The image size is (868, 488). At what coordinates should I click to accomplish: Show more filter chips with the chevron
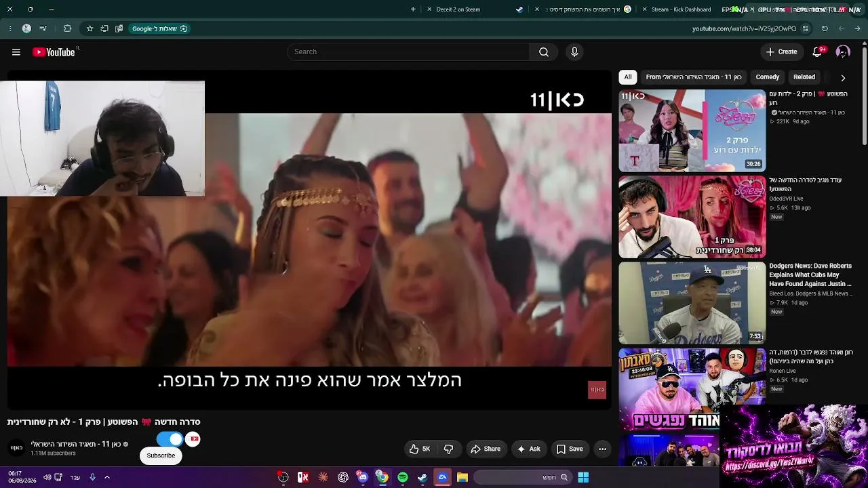(x=843, y=77)
